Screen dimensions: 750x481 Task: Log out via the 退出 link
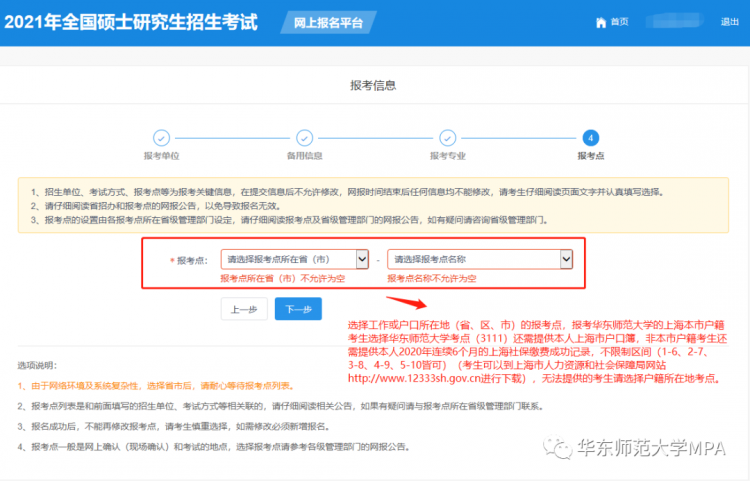pyautogui.click(x=730, y=22)
